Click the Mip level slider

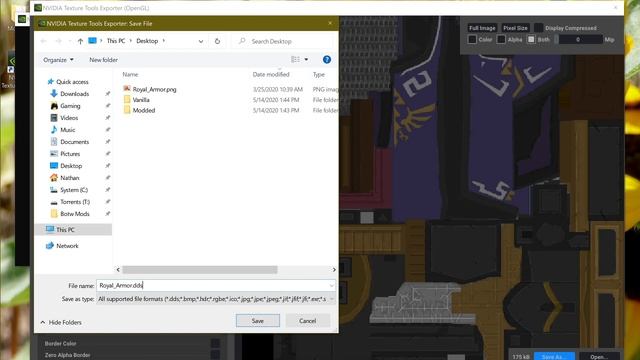[x=578, y=40]
